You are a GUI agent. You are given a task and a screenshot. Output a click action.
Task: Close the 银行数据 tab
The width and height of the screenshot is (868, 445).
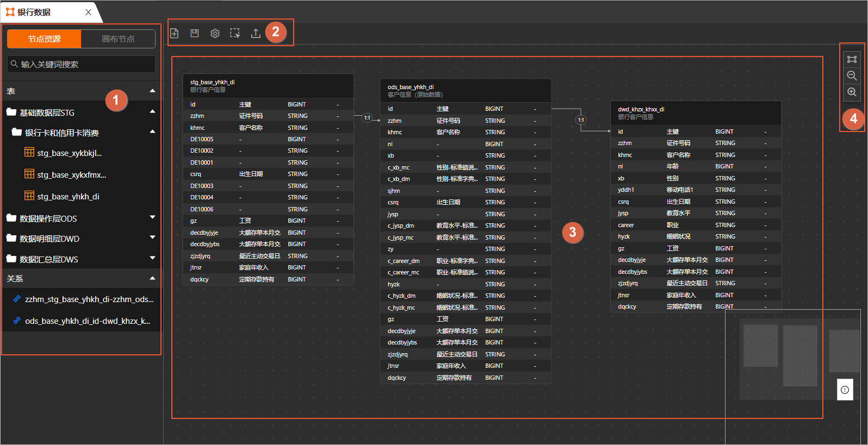[x=88, y=12]
